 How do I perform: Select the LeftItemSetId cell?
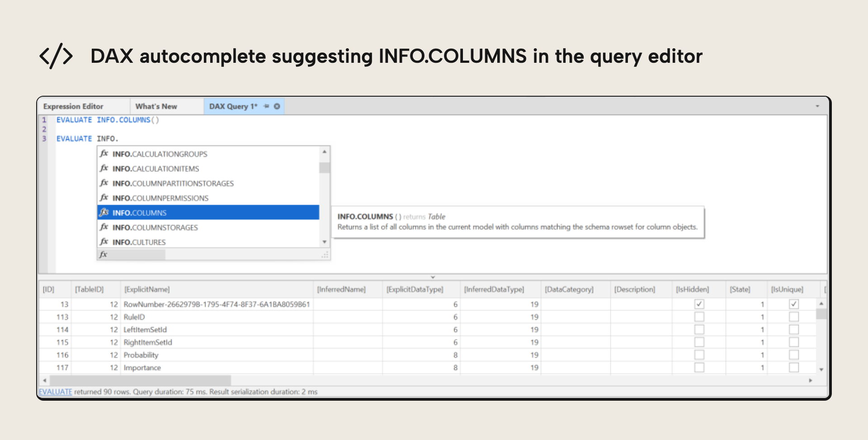(x=217, y=329)
